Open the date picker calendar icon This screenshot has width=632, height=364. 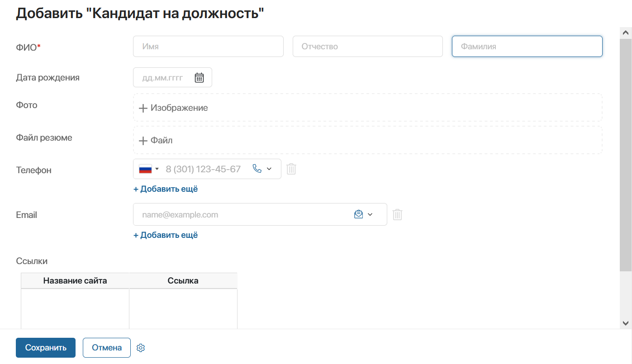point(199,77)
